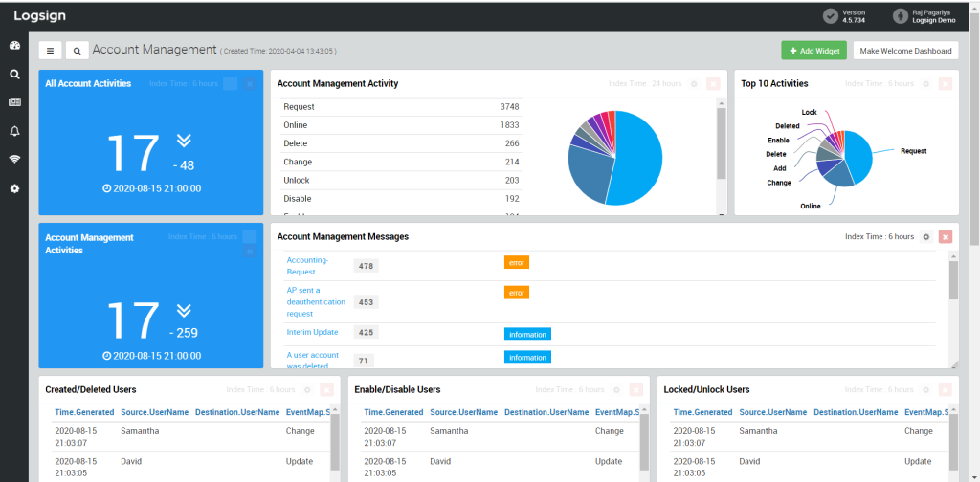The height and width of the screenshot is (482, 980).
Task: Open gear settings of Account Management Messages
Action: click(x=925, y=236)
